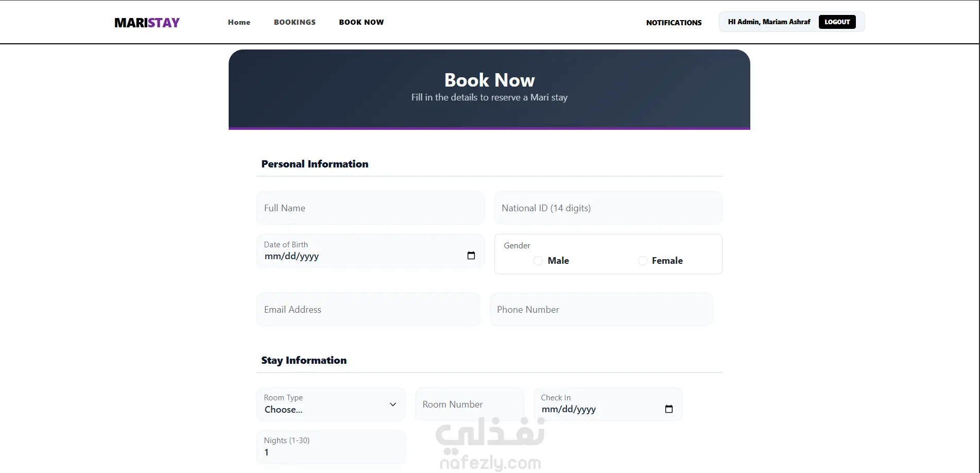Open the Check In calendar picker
This screenshot has height=473, width=980.
pyautogui.click(x=668, y=409)
